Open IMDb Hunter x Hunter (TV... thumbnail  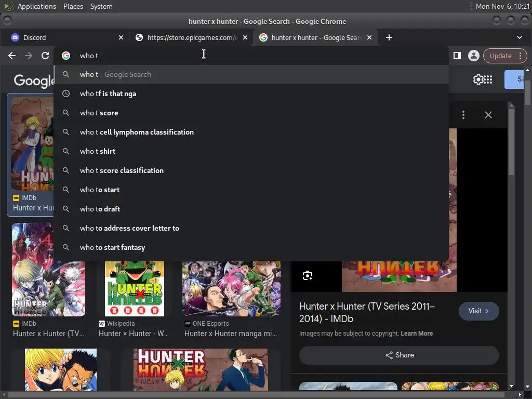click(x=48, y=270)
